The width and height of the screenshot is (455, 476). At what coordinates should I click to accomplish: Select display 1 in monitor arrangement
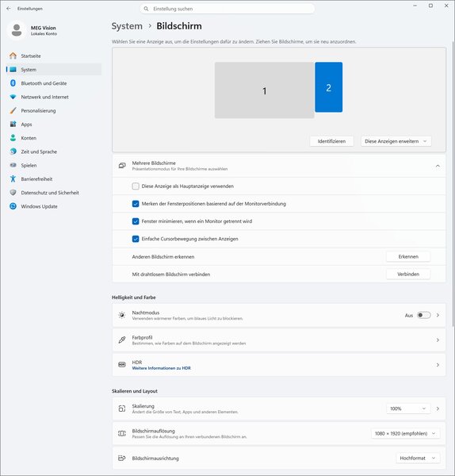click(x=264, y=90)
